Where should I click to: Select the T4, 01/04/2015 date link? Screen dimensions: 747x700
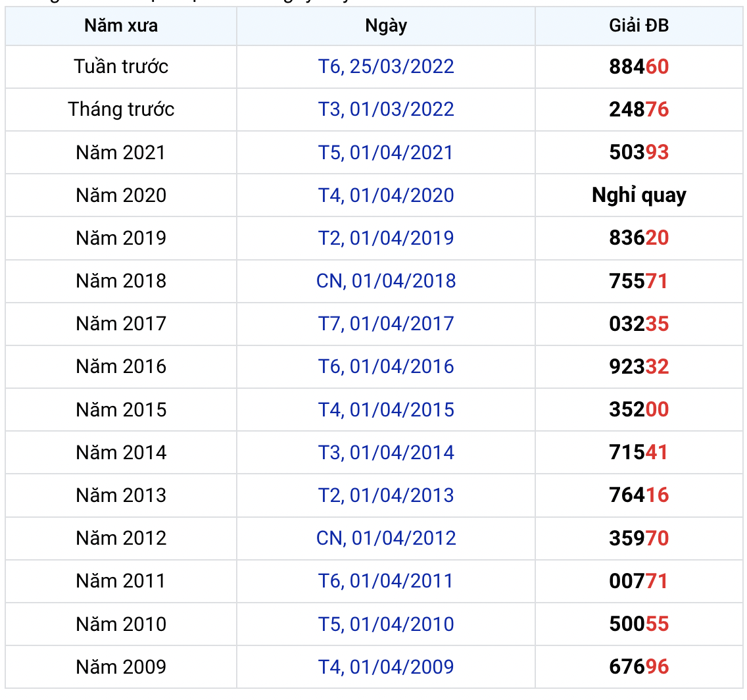(386, 410)
